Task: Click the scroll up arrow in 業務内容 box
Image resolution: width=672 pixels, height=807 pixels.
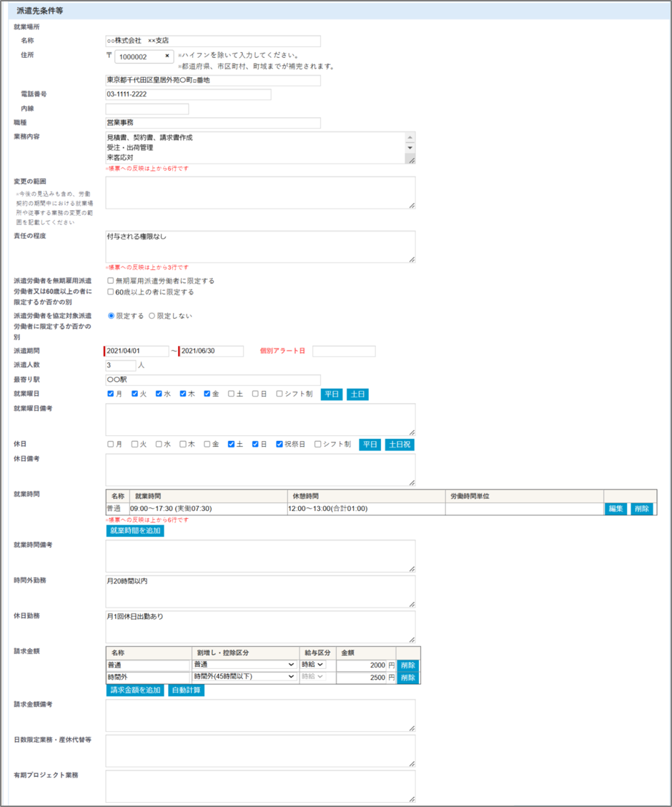Action: click(x=410, y=137)
